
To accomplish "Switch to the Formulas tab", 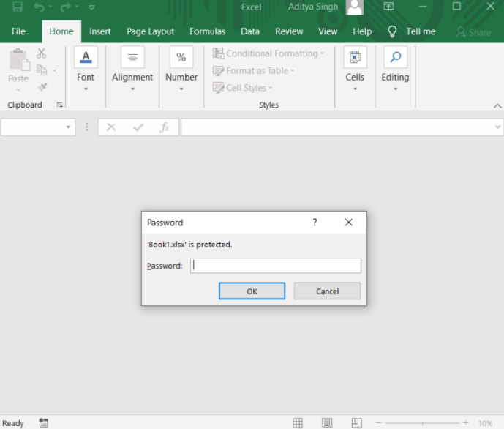I will 207,31.
